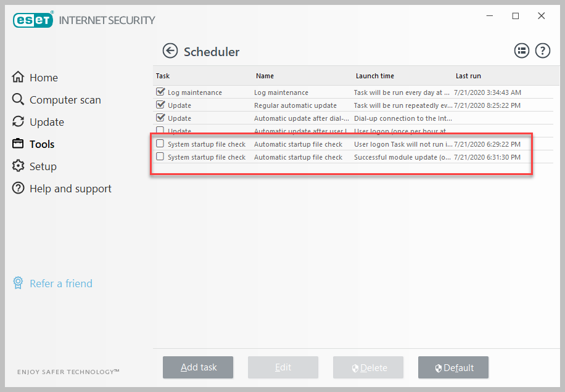Enable the Successful module update startup check
The width and height of the screenshot is (565, 392).
[x=160, y=157]
